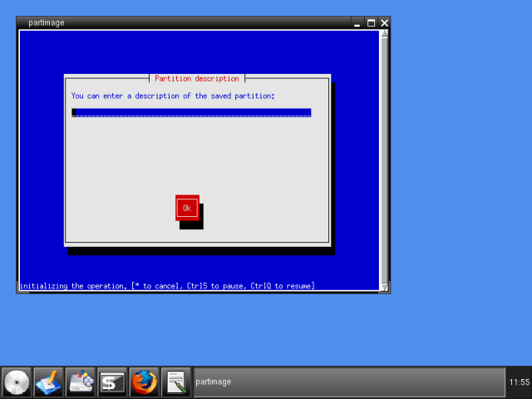This screenshot has height=399, width=532.
Task: Click the red Ok button
Action: 187,208
